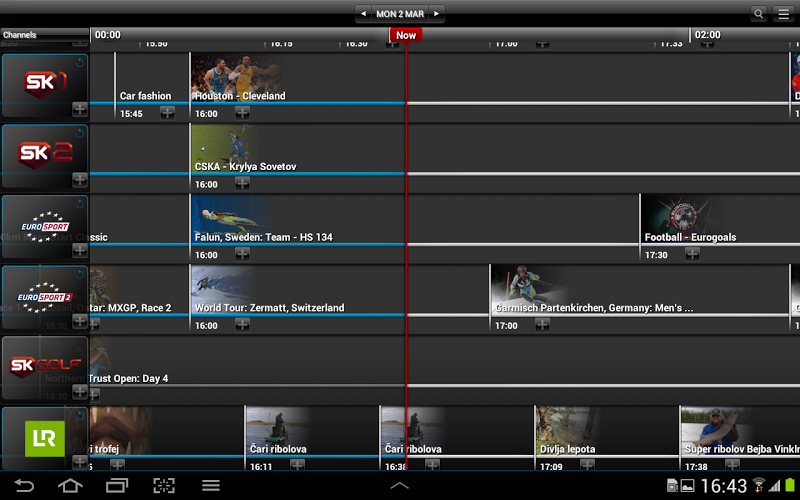Open Car fashion program
Screen dimensions: 800x500
pyautogui.click(x=145, y=96)
